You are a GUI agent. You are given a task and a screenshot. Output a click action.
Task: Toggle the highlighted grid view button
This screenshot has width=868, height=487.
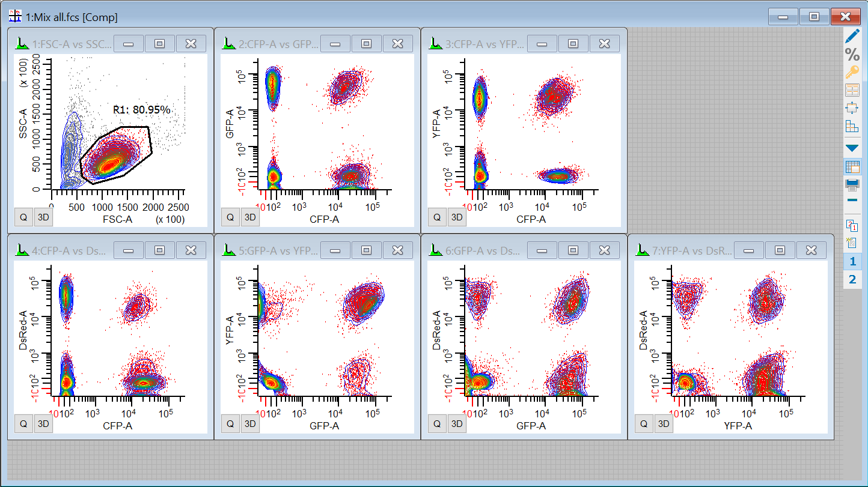[852, 167]
